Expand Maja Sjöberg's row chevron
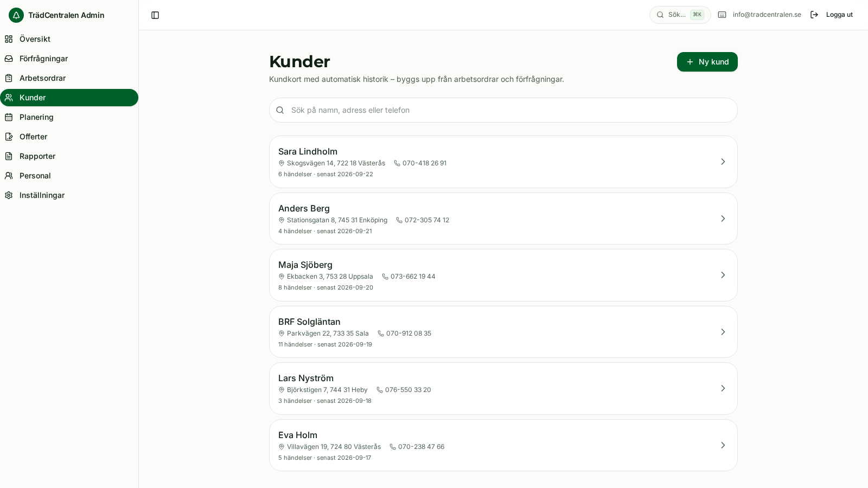Viewport: 868px width, 488px height. [723, 275]
